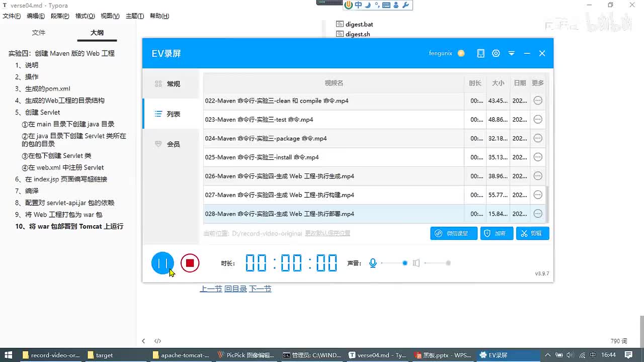Stop the recording with red square button
The image size is (644, 362).
pyautogui.click(x=190, y=263)
